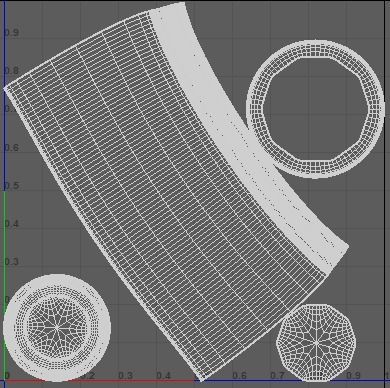Pick the decagon-shaped UV shell

pos(316,342)
